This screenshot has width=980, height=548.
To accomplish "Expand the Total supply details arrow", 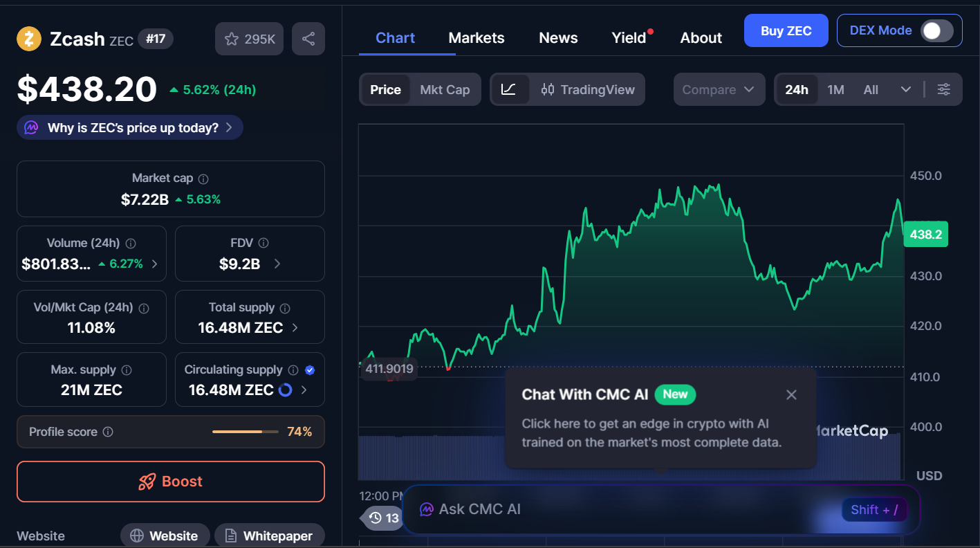I will click(295, 328).
